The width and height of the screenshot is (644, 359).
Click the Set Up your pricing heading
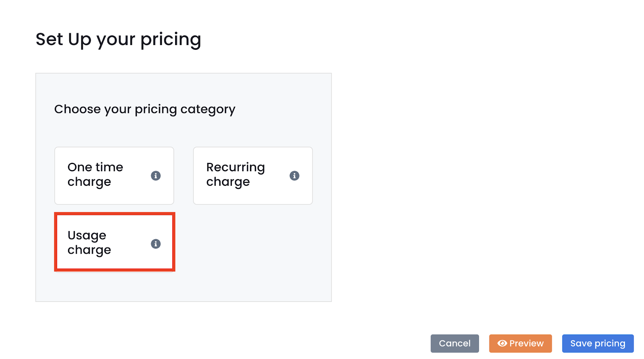(x=118, y=40)
